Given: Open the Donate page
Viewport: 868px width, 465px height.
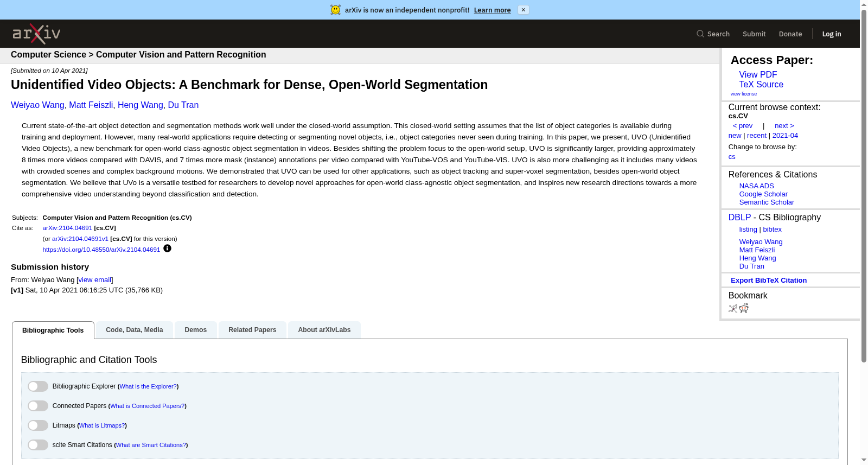Looking at the screenshot, I should pyautogui.click(x=790, y=34).
